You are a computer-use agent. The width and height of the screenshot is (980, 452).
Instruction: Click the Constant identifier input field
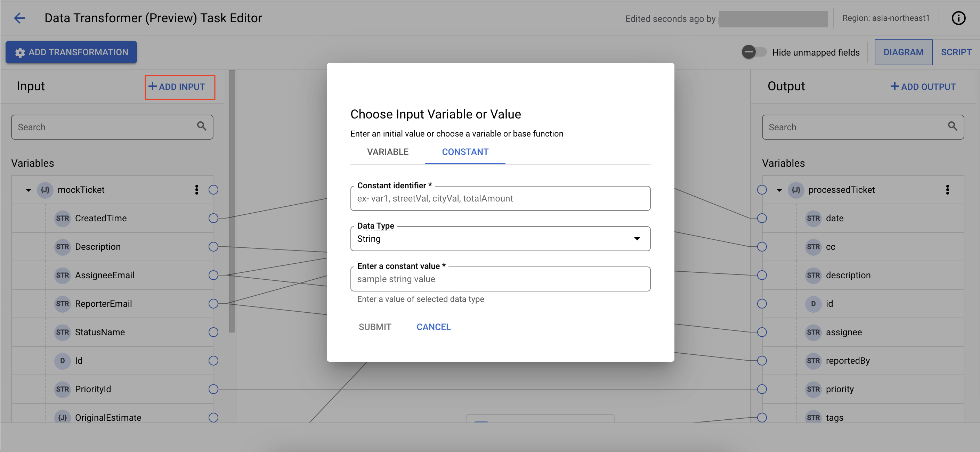(500, 198)
